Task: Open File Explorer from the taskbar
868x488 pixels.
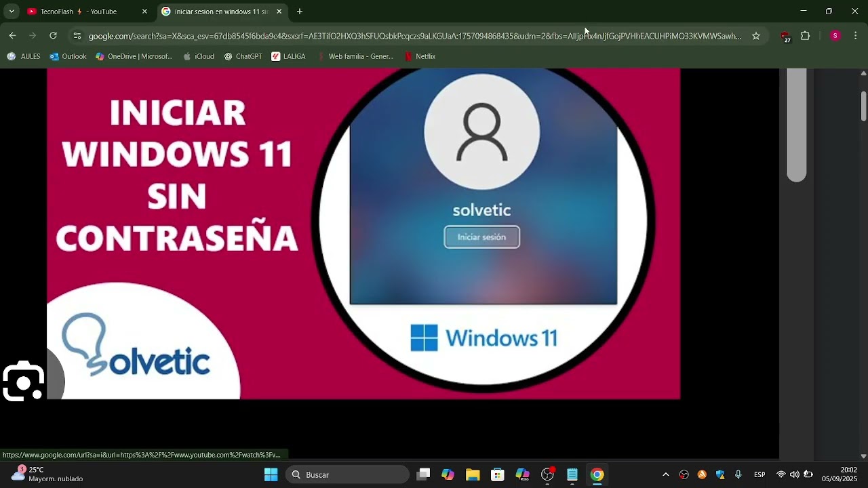Action: tap(473, 474)
